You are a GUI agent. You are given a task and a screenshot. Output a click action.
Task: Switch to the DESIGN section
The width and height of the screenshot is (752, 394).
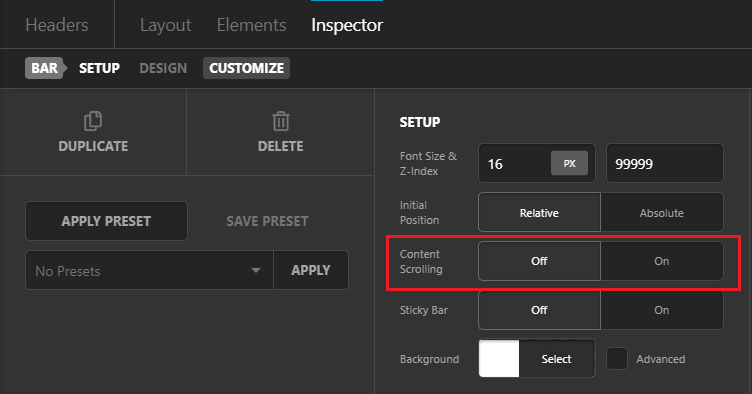163,68
